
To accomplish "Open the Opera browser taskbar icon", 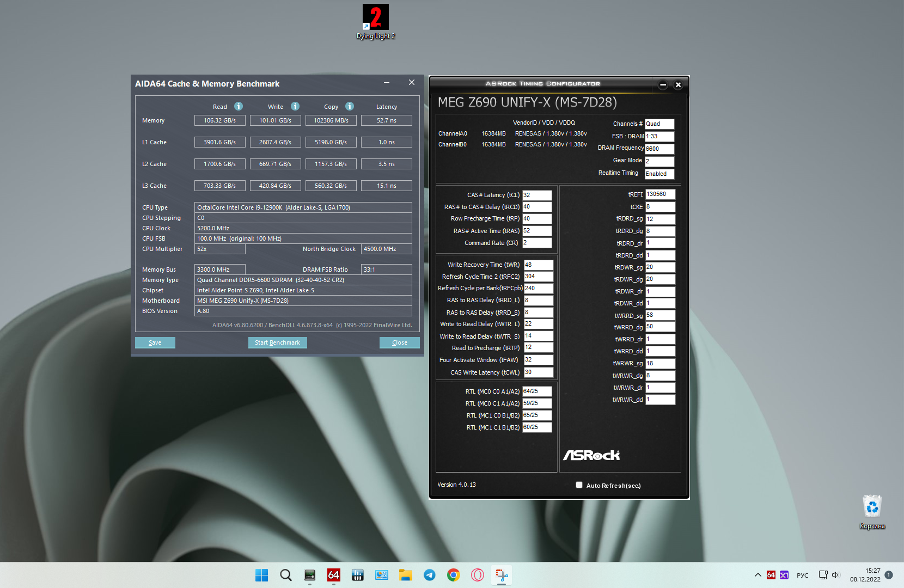I will pos(478,575).
